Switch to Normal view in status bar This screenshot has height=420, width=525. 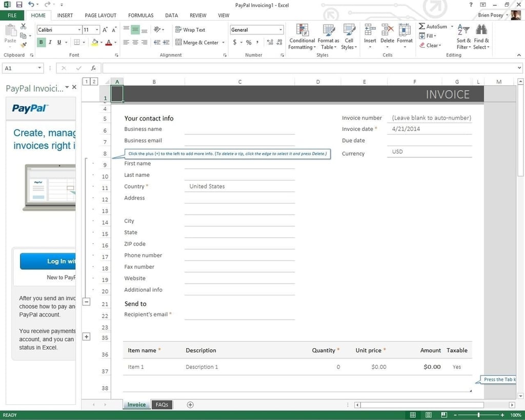pyautogui.click(x=413, y=415)
